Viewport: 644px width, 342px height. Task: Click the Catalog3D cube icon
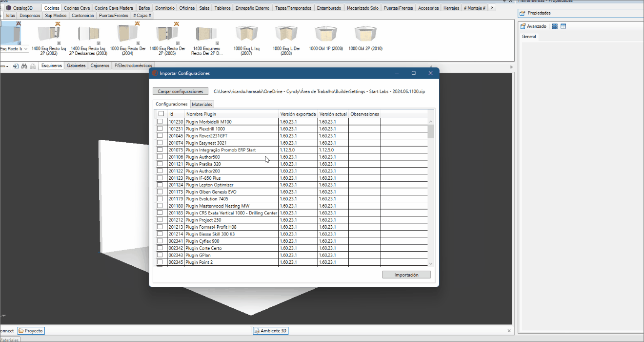[9, 8]
